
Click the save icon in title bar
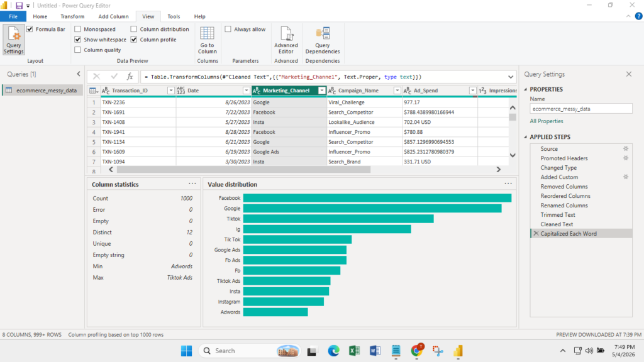point(19,5)
